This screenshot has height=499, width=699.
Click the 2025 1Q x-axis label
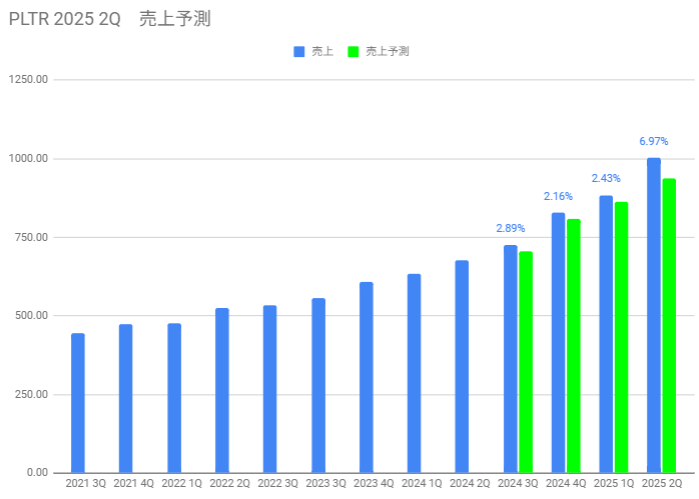(614, 483)
